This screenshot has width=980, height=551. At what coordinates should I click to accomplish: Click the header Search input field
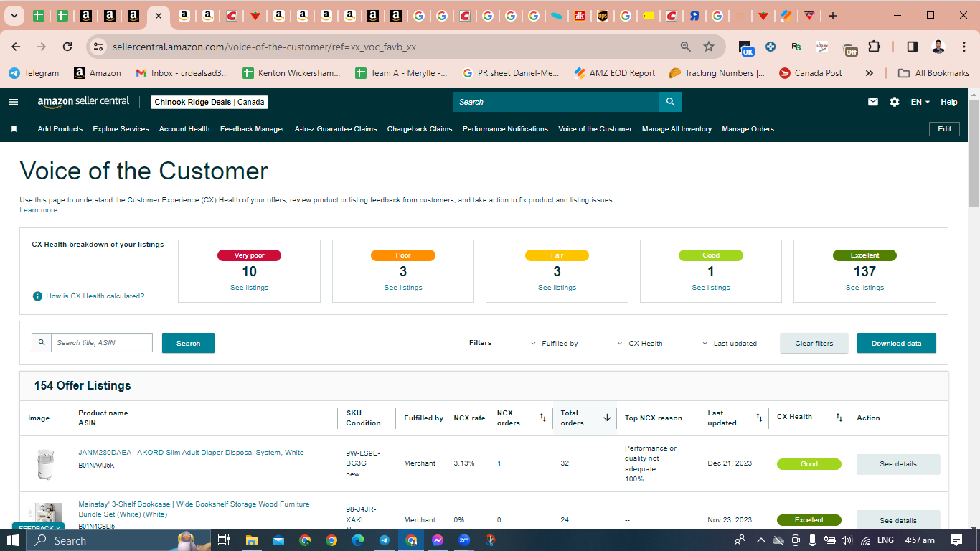(556, 102)
